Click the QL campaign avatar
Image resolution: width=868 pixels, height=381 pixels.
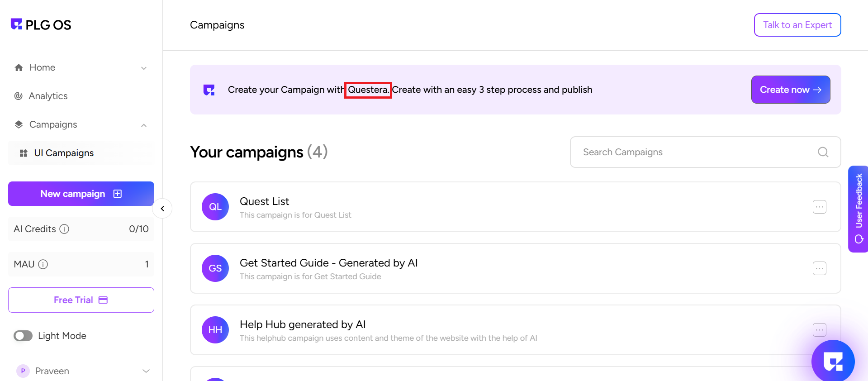pos(215,207)
